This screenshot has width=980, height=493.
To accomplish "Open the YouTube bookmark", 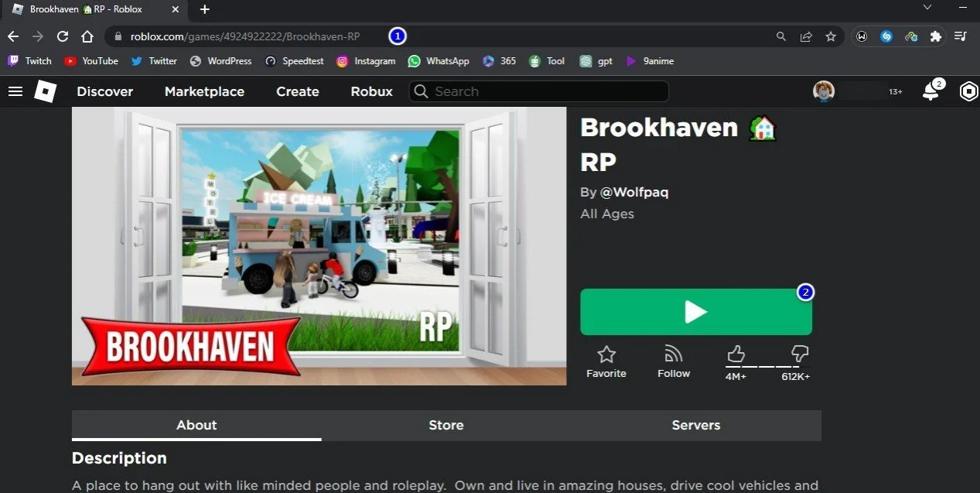I will [x=91, y=61].
